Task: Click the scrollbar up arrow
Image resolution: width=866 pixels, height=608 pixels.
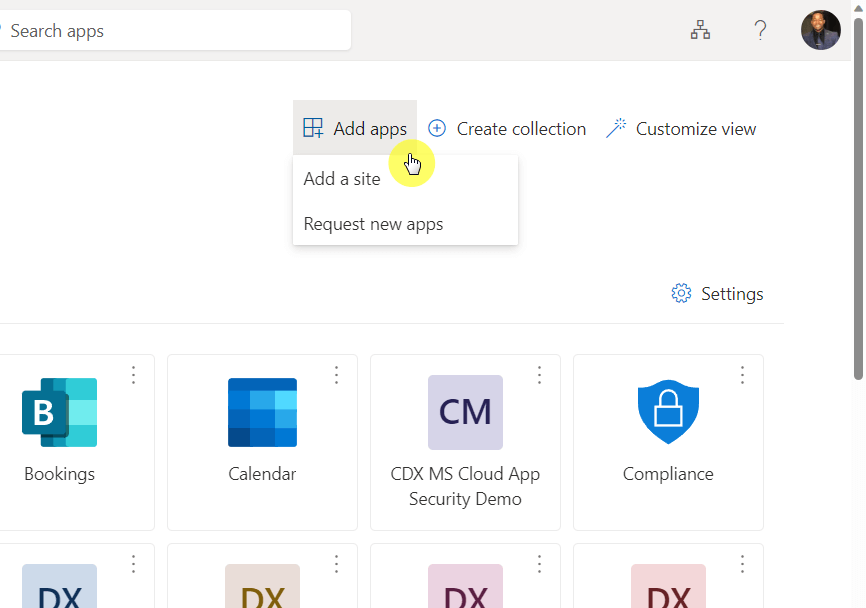Action: pos(858,8)
